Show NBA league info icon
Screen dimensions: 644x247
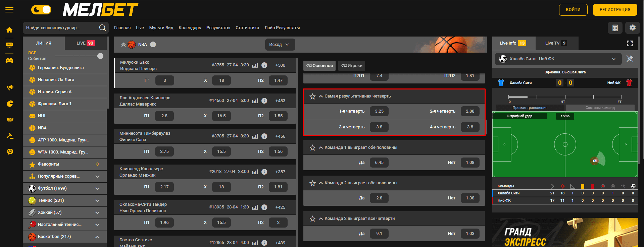(x=153, y=45)
